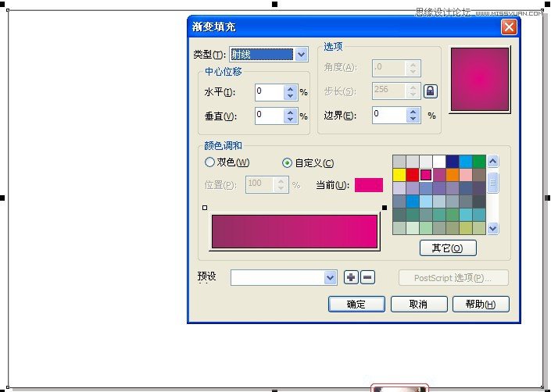Image resolution: width=551 pixels, height=392 pixels.
Task: Click the radial gradient preview box
Action: click(x=480, y=80)
